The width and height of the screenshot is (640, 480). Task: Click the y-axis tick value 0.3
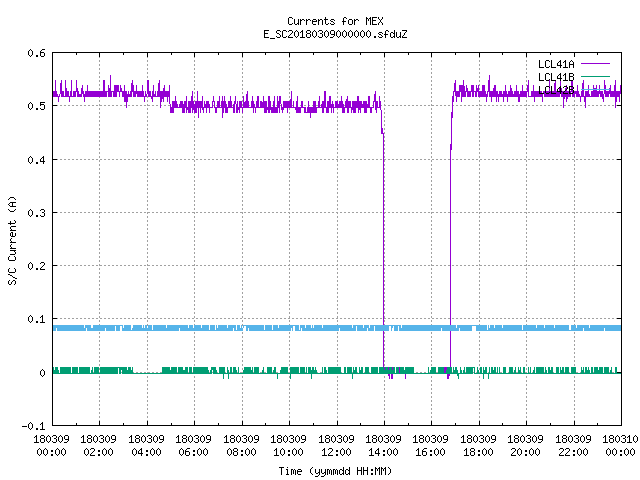[36, 213]
